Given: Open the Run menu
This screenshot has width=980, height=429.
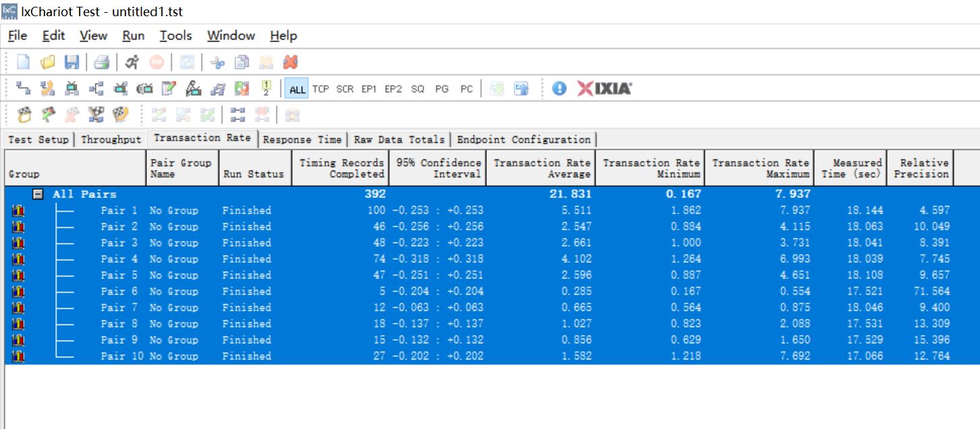Looking at the screenshot, I should coord(133,36).
